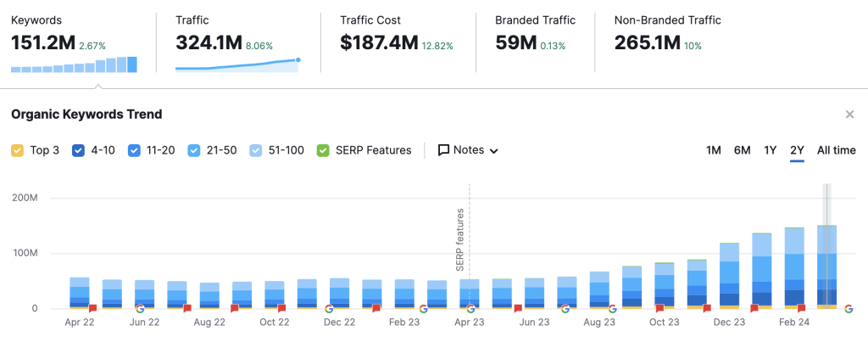This screenshot has width=868, height=342.
Task: Click the speech-bubble Notes icon
Action: pyautogui.click(x=443, y=150)
